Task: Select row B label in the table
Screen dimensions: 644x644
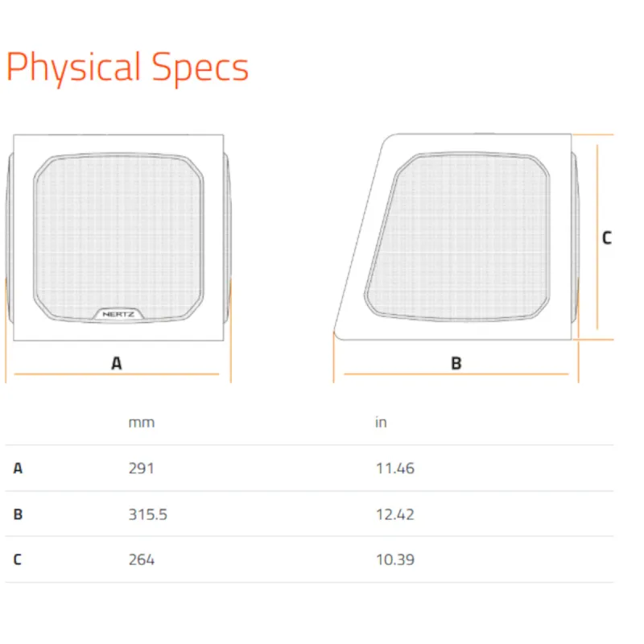Action: click(x=18, y=514)
